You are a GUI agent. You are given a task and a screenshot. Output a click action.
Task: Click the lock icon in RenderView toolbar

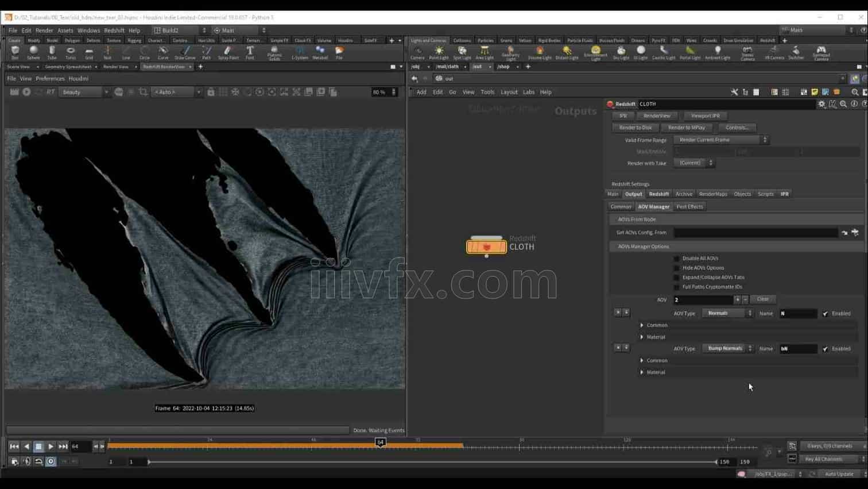pyautogui.click(x=211, y=92)
